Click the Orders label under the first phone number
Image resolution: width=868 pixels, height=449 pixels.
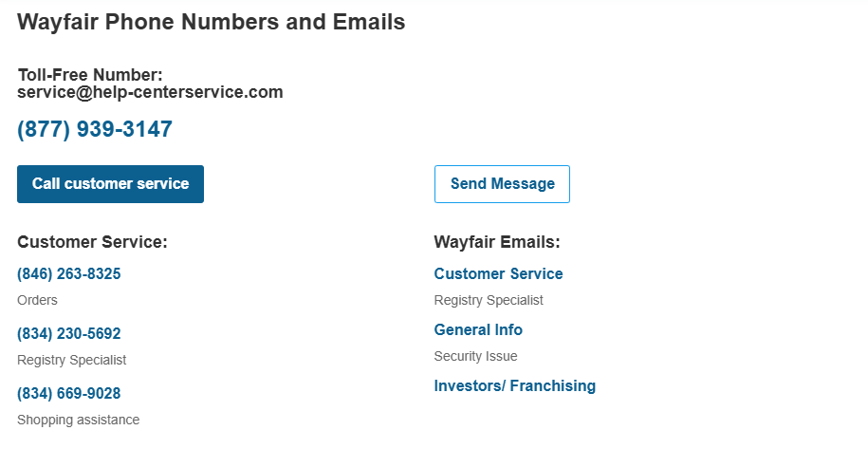(x=37, y=300)
